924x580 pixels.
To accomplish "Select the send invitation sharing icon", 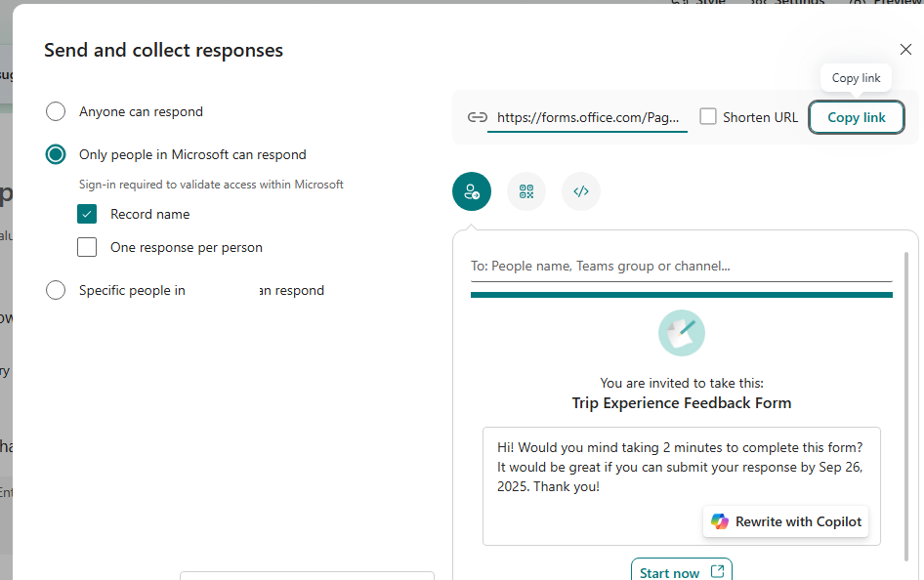I will pos(472,191).
